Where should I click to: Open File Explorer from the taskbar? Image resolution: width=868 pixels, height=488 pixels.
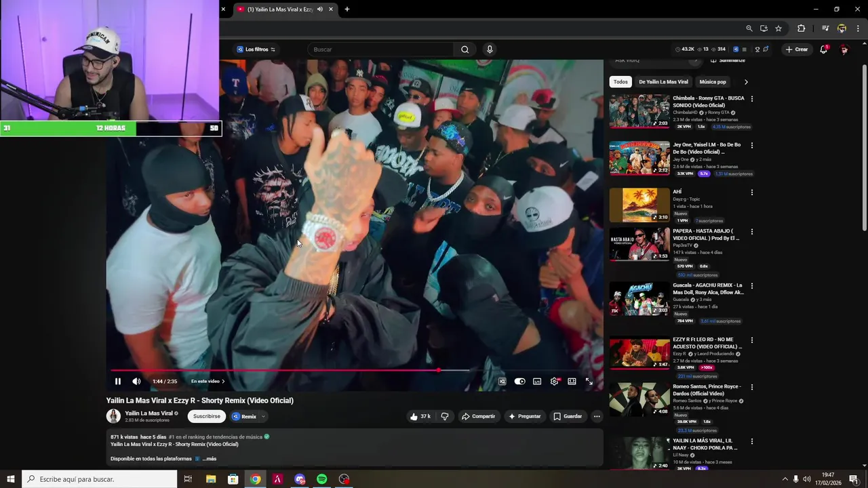click(x=211, y=479)
